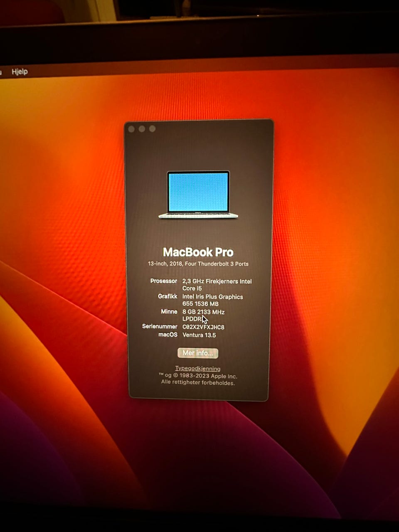Click the Minne label
The image size is (399, 532).
pos(169,311)
